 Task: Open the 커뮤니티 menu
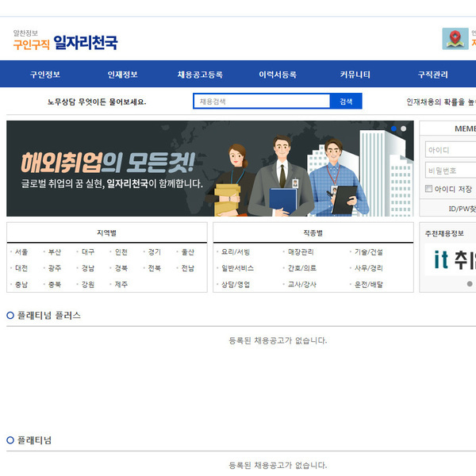pos(355,75)
